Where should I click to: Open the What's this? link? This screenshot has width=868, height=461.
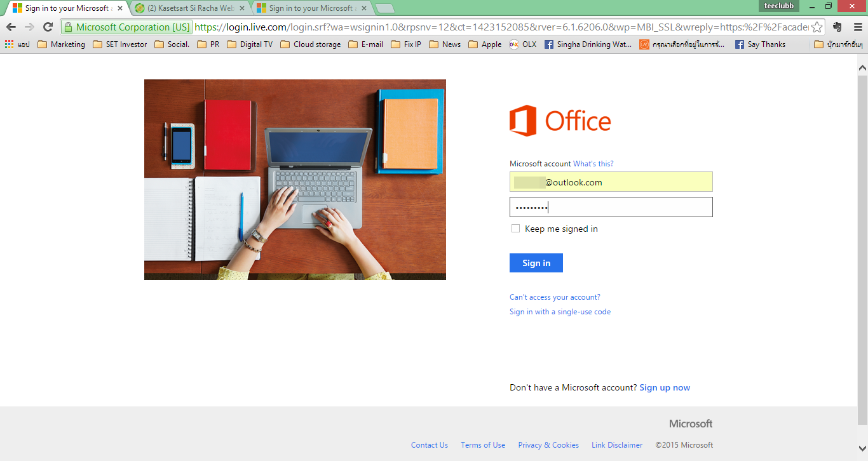click(x=593, y=164)
